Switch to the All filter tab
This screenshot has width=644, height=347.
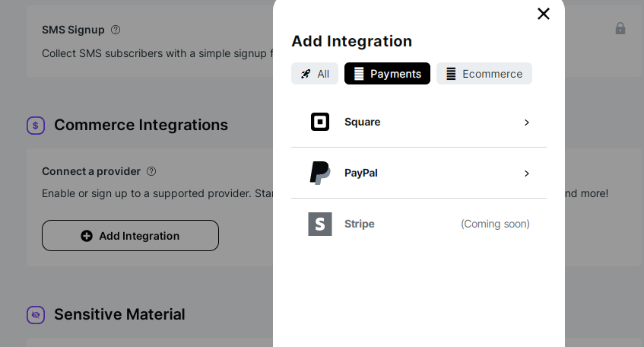[315, 74]
